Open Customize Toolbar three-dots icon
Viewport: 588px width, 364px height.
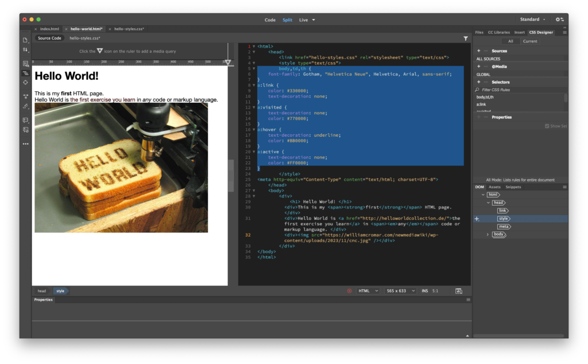25,144
